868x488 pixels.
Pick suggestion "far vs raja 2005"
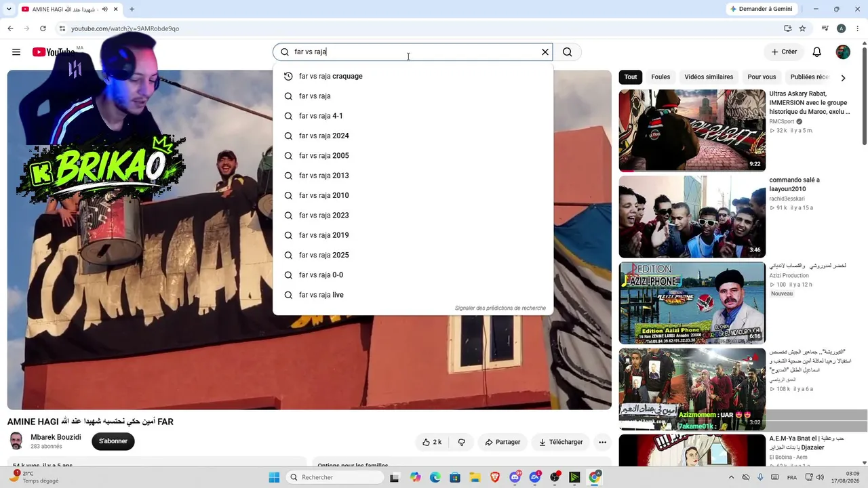pos(413,156)
